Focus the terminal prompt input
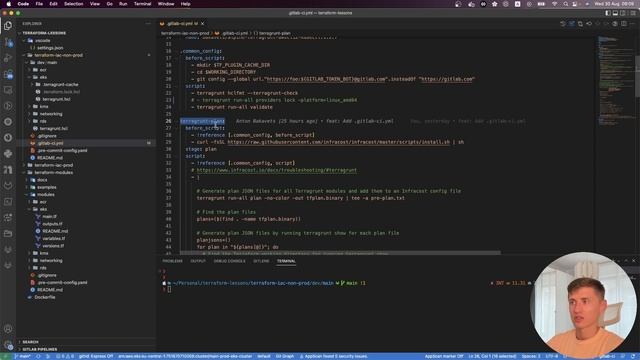This screenshot has height=360, width=640. pyautogui.click(x=169, y=289)
